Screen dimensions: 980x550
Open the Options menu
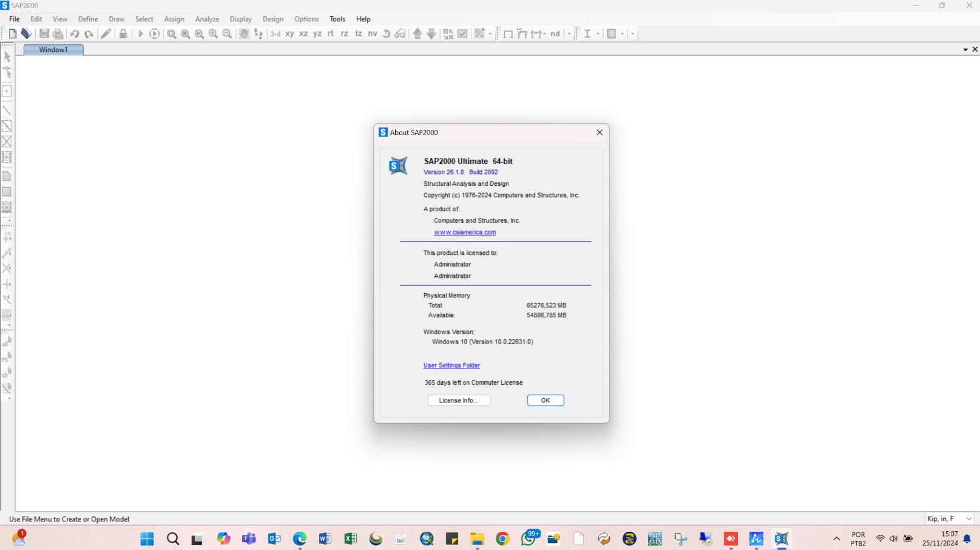[306, 19]
